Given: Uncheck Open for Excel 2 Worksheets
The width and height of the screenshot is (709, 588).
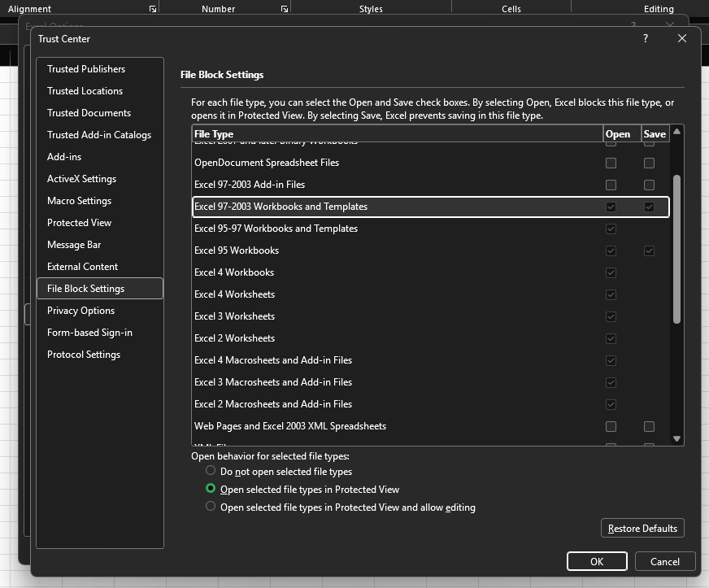Looking at the screenshot, I should tap(611, 338).
